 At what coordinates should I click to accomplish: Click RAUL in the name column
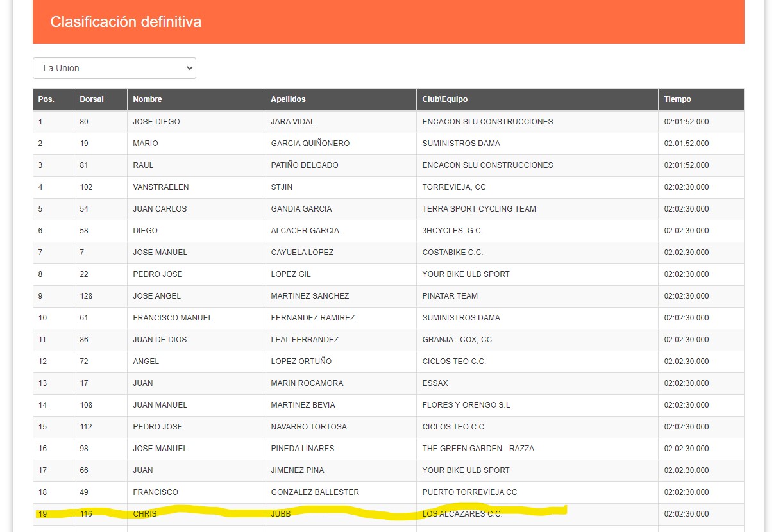143,165
